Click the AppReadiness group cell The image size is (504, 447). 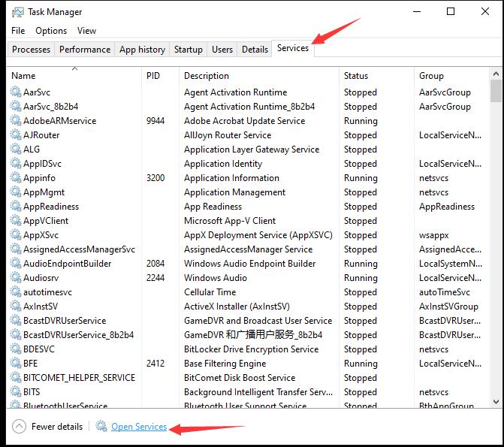447,207
